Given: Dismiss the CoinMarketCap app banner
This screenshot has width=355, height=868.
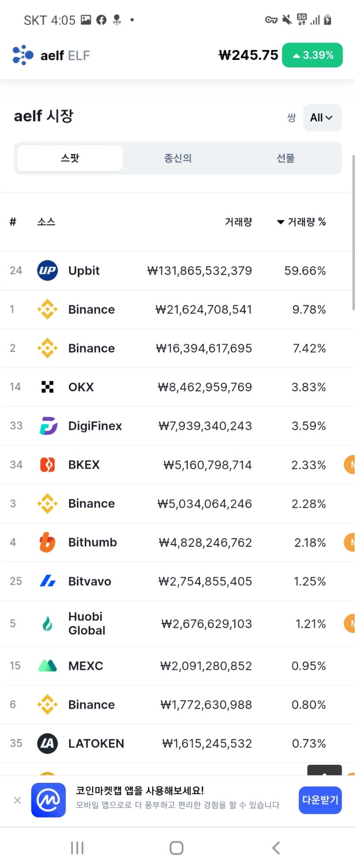Looking at the screenshot, I should [17, 800].
